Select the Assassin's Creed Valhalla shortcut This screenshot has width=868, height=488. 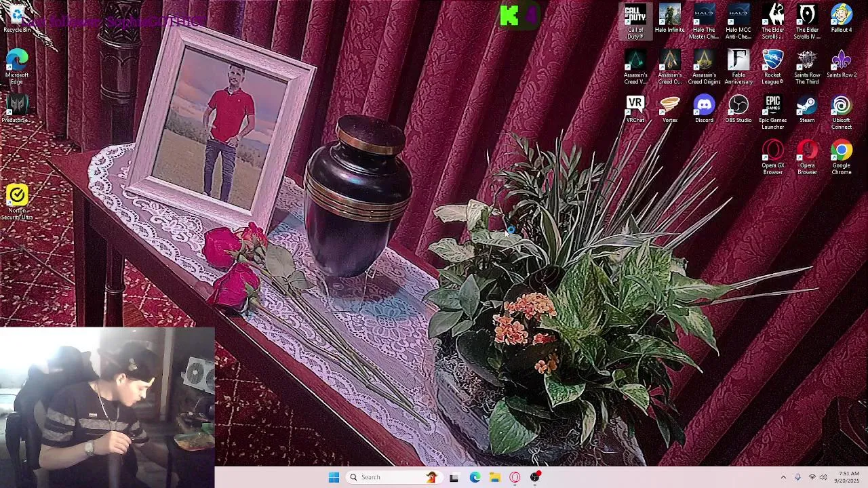pos(635,67)
